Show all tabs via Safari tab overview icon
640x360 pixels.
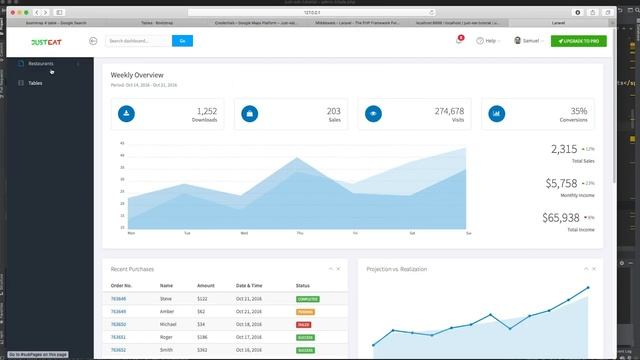click(608, 13)
